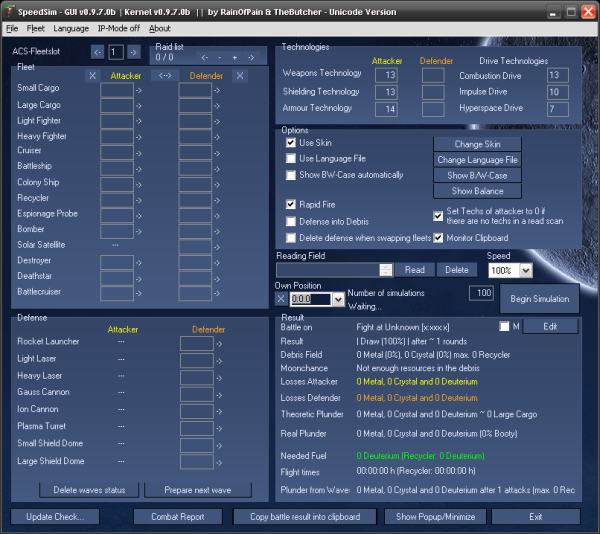Click the Change Skin button
This screenshot has height=534, width=600.
(477, 144)
